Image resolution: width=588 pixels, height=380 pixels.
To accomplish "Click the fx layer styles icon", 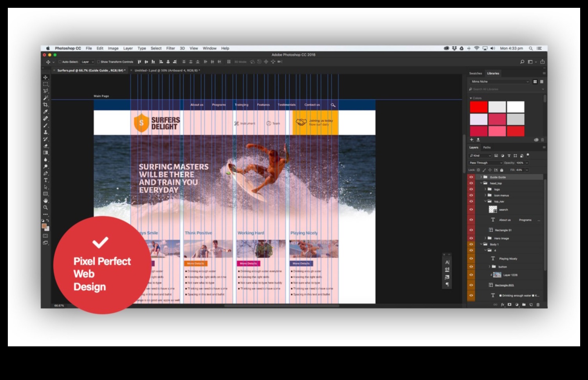I will click(x=503, y=304).
